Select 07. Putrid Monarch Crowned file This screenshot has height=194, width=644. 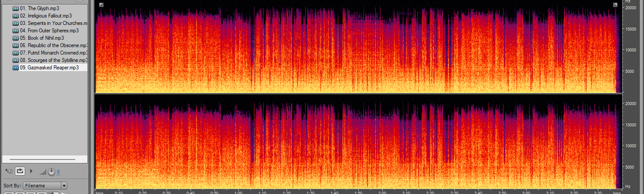point(50,52)
